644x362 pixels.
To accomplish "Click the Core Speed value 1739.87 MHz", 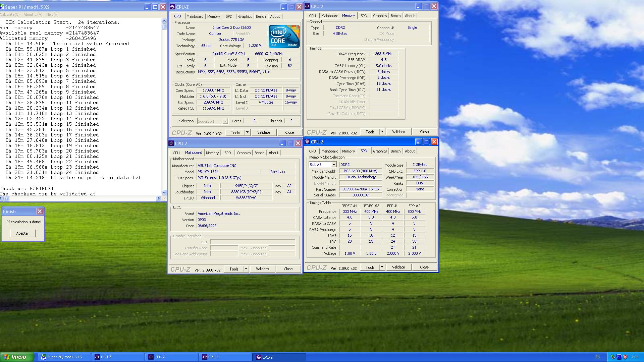I will (x=213, y=90).
